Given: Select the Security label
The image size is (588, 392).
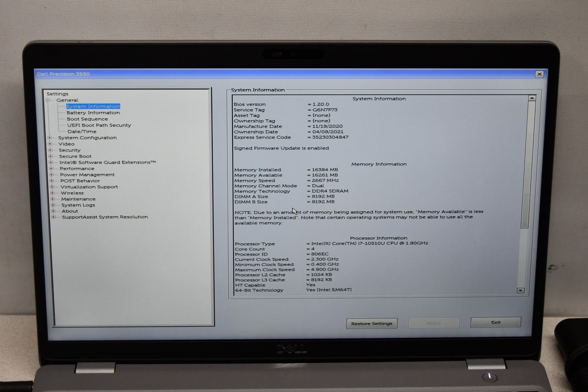Looking at the screenshot, I should tap(69, 150).
